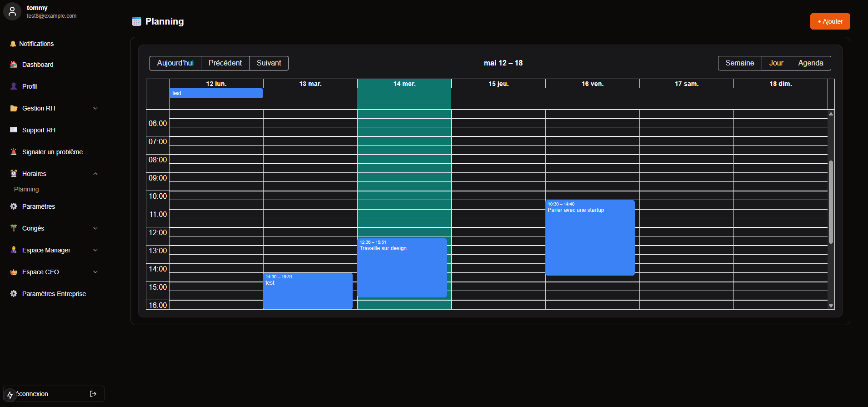
Task: Collapse the Horaires chevron
Action: tap(95, 174)
